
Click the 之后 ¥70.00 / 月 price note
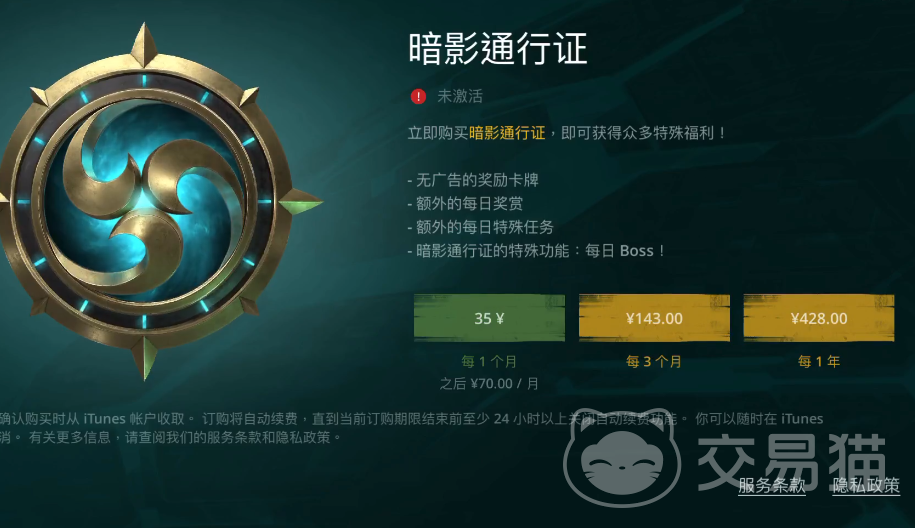(x=489, y=384)
